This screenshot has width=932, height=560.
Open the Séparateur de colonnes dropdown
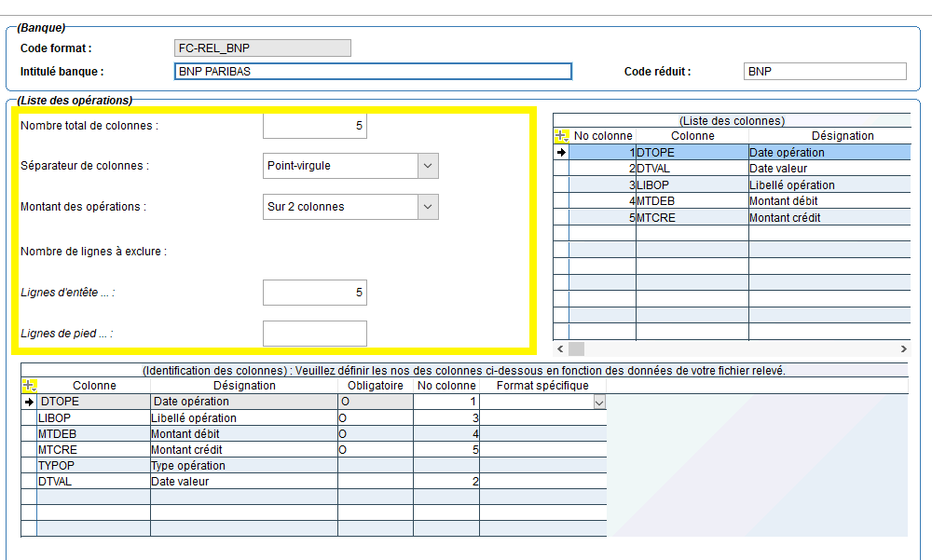tap(428, 166)
